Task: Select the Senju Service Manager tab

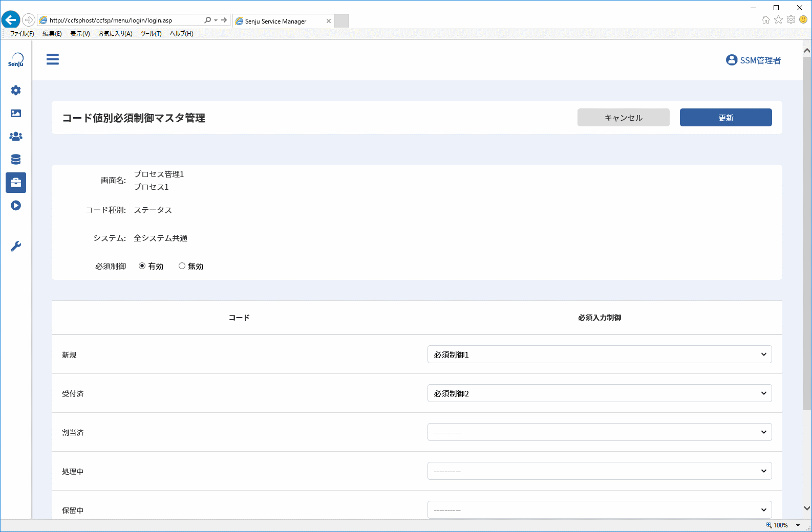Action: click(283, 21)
